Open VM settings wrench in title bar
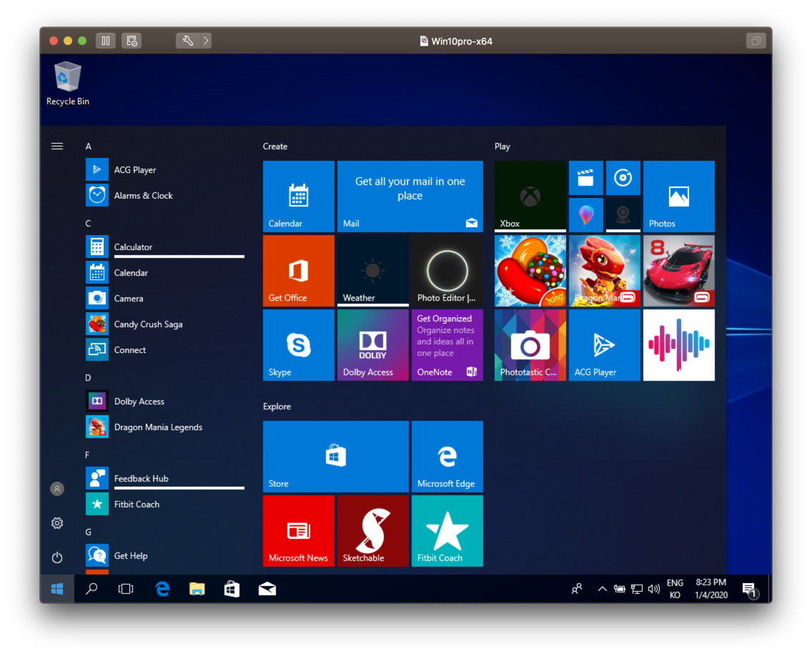This screenshot has width=812, height=656. click(188, 41)
